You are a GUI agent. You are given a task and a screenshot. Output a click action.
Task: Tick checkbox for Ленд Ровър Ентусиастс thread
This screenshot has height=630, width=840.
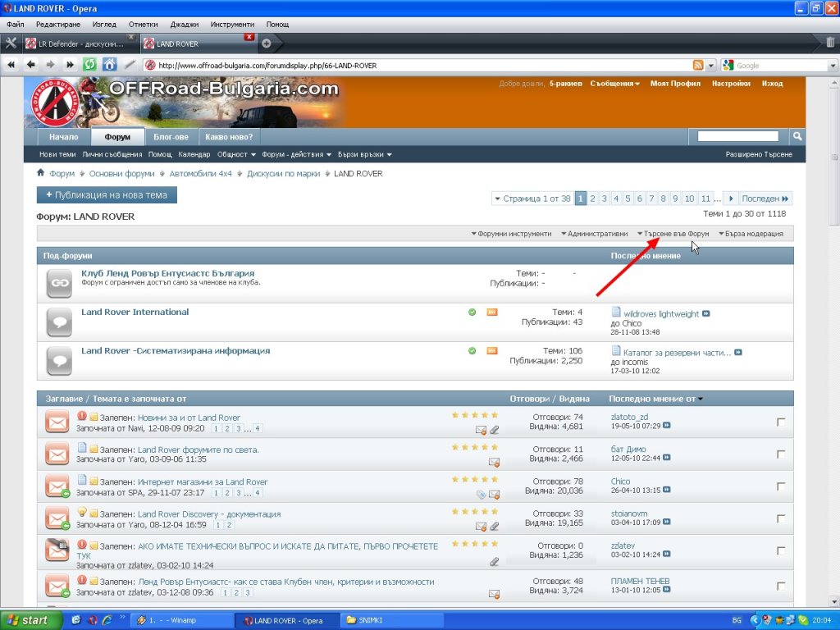tap(781, 586)
